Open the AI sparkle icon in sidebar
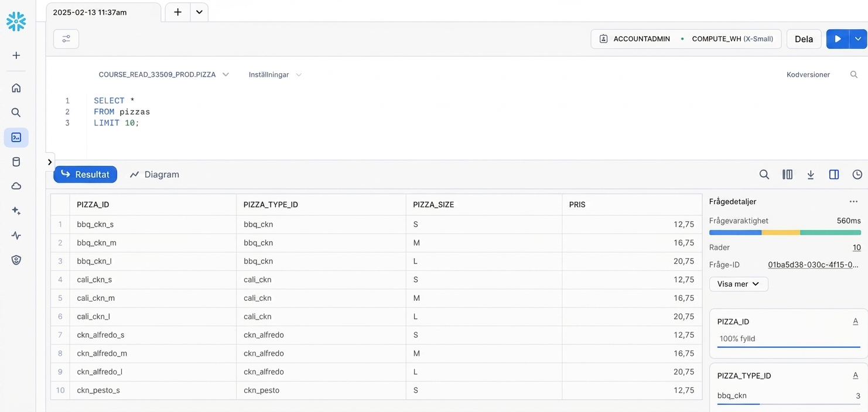This screenshot has height=412, width=868. pyautogui.click(x=16, y=211)
